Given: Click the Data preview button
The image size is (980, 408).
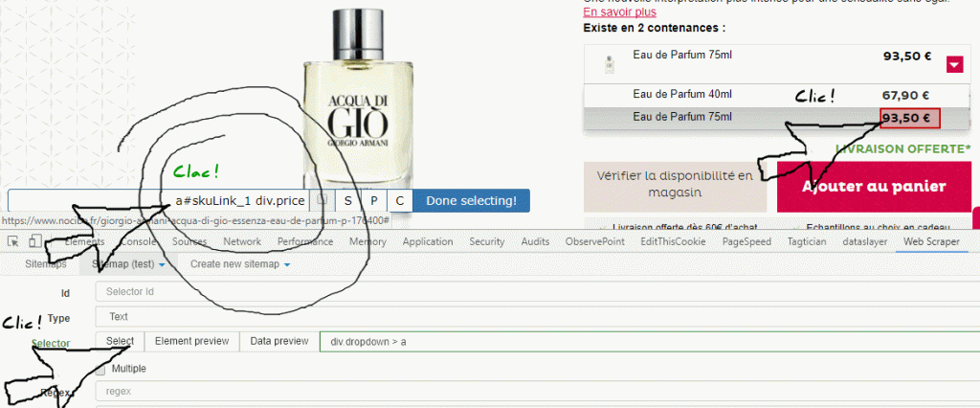Looking at the screenshot, I should coord(279,341).
